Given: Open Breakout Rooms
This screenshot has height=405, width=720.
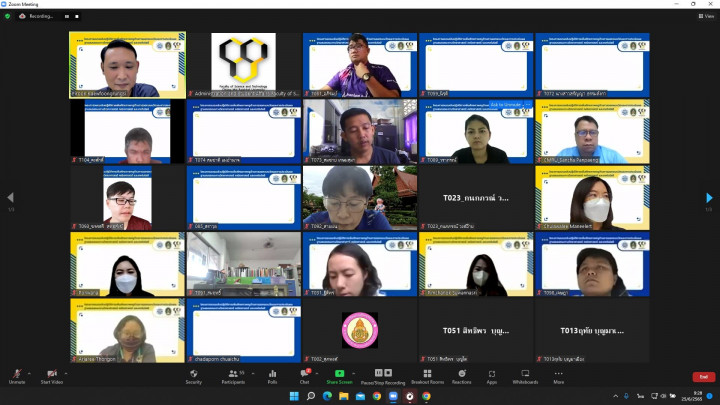Looking at the screenshot, I should click(428, 376).
